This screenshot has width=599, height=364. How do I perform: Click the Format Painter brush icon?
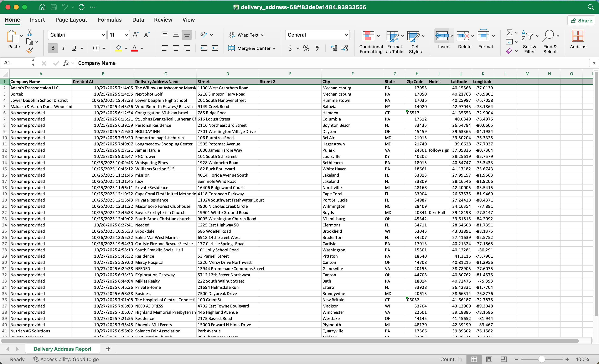(x=30, y=50)
